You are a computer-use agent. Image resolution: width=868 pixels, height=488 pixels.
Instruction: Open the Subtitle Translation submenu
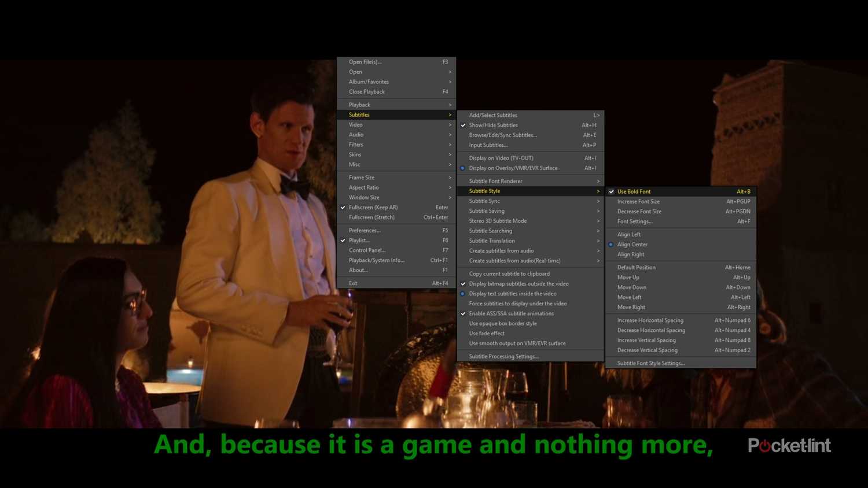pos(491,241)
